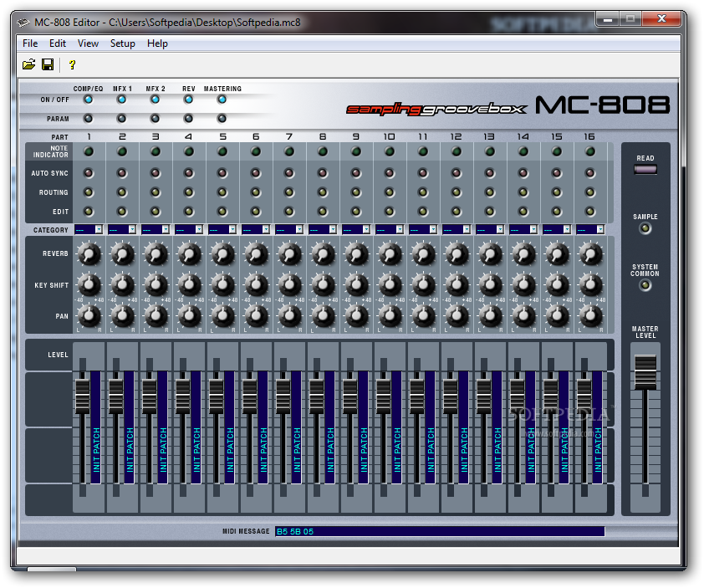
Task: Click INIT PATCH name for part 9
Action: coord(364,427)
